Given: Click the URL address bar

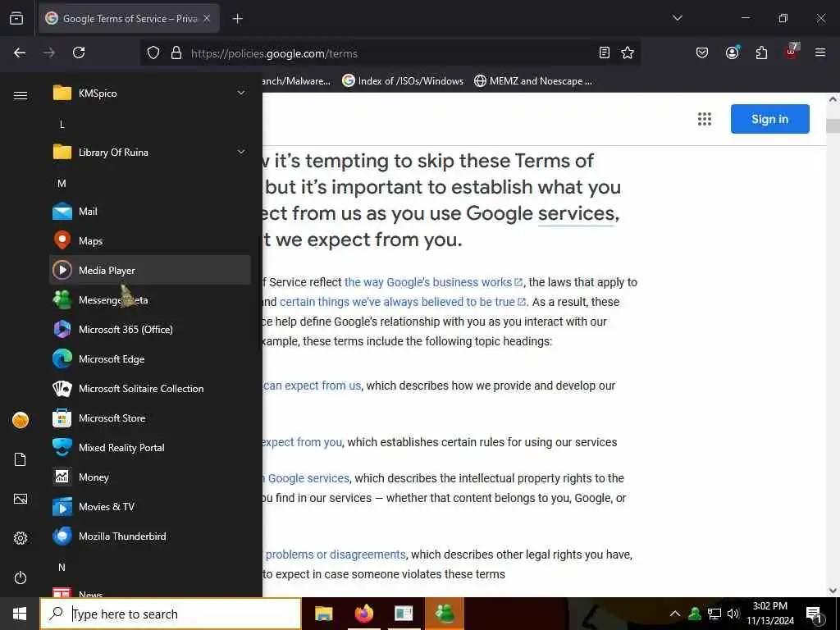Looking at the screenshot, I should (x=391, y=53).
